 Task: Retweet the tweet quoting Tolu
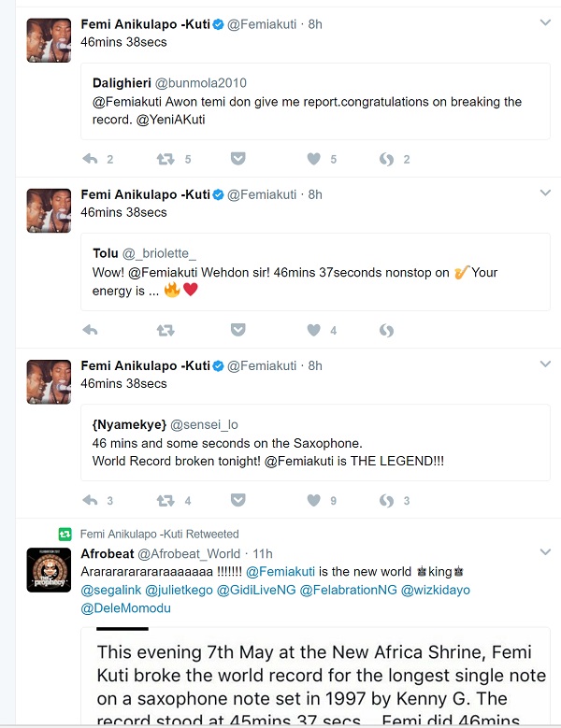point(165,330)
